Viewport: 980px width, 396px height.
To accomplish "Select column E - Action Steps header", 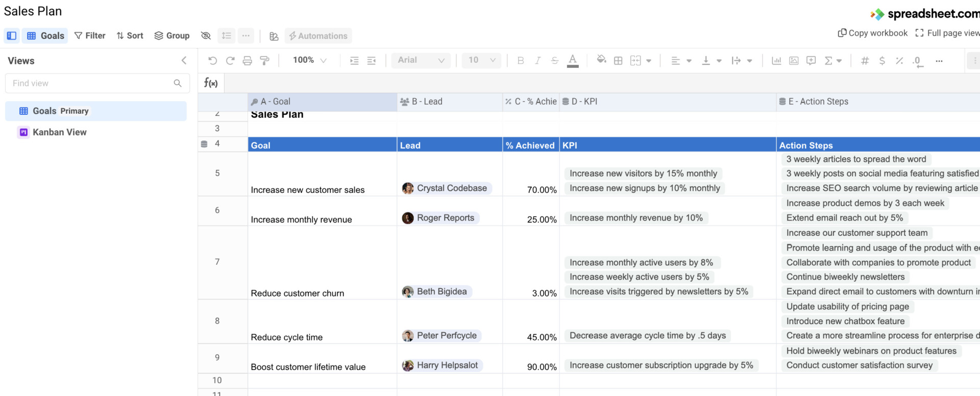I will click(x=878, y=102).
